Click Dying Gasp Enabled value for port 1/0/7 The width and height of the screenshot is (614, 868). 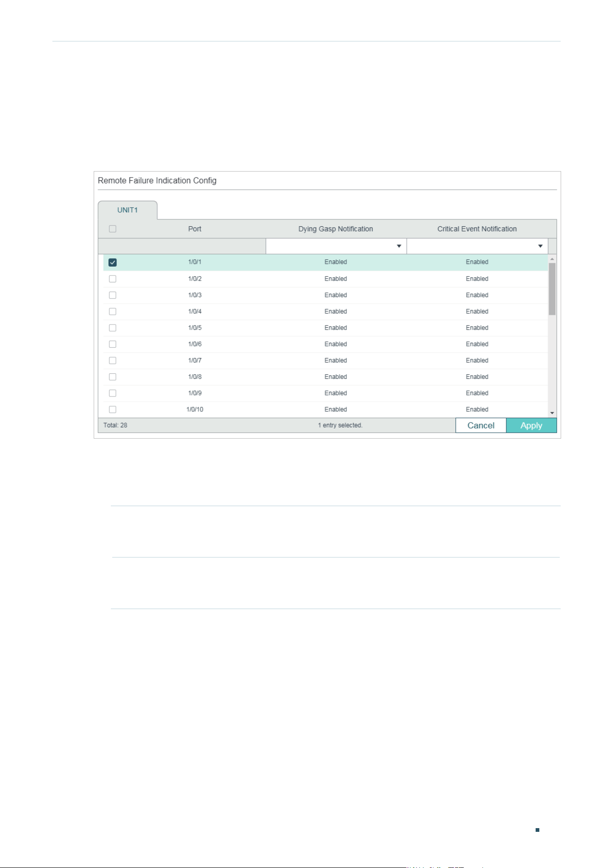[x=336, y=360]
